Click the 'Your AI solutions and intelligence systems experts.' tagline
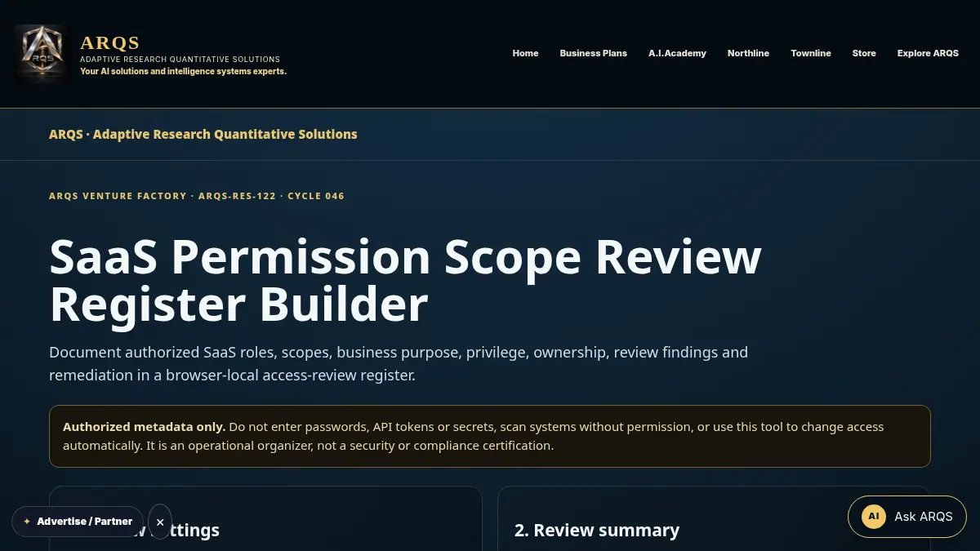Screen dimensions: 980x551 click(x=183, y=71)
